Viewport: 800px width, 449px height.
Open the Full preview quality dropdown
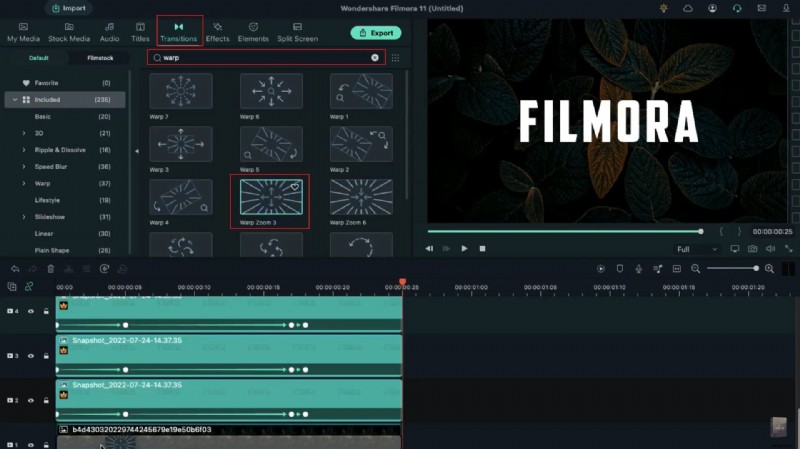pos(697,248)
